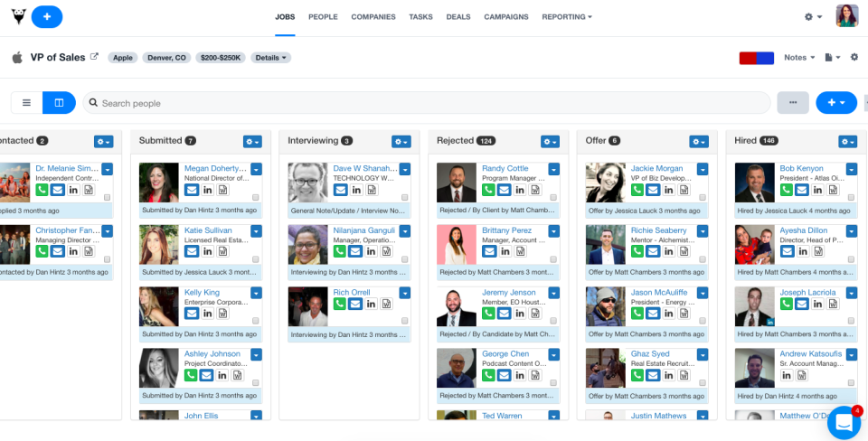Open Dave W Shanahan's LinkedIn profile icon

pyautogui.click(x=356, y=190)
